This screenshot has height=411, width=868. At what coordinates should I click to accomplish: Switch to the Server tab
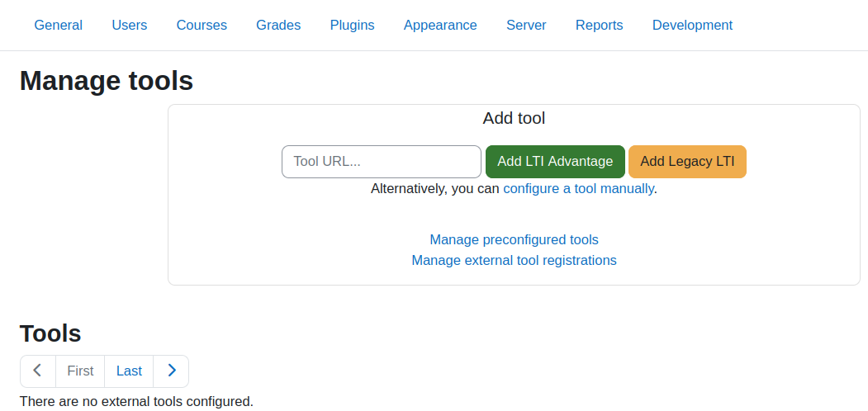pyautogui.click(x=526, y=25)
